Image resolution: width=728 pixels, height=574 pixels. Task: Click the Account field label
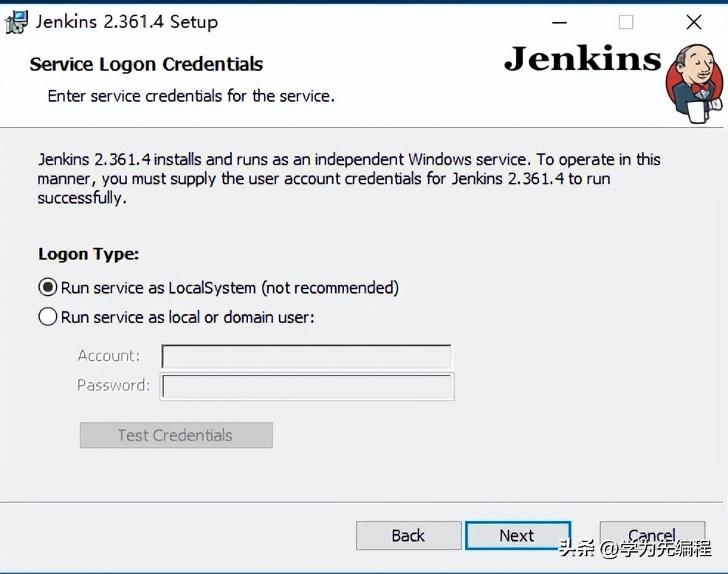point(108,356)
